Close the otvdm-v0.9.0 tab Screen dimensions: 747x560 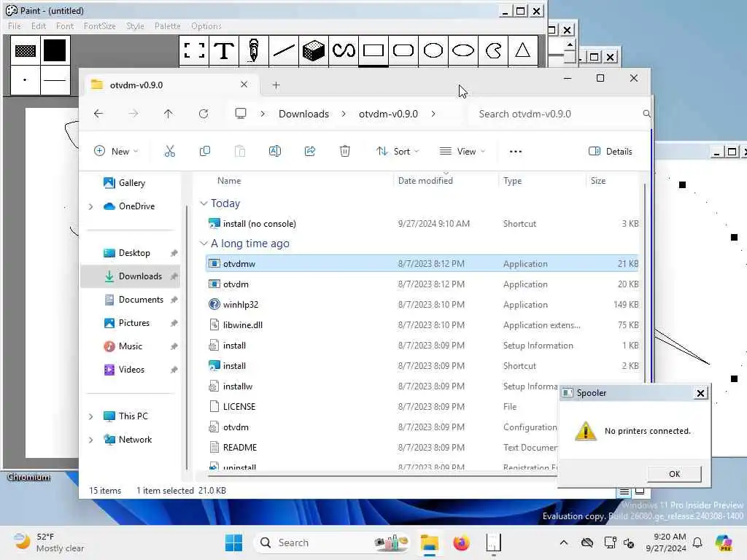click(244, 85)
